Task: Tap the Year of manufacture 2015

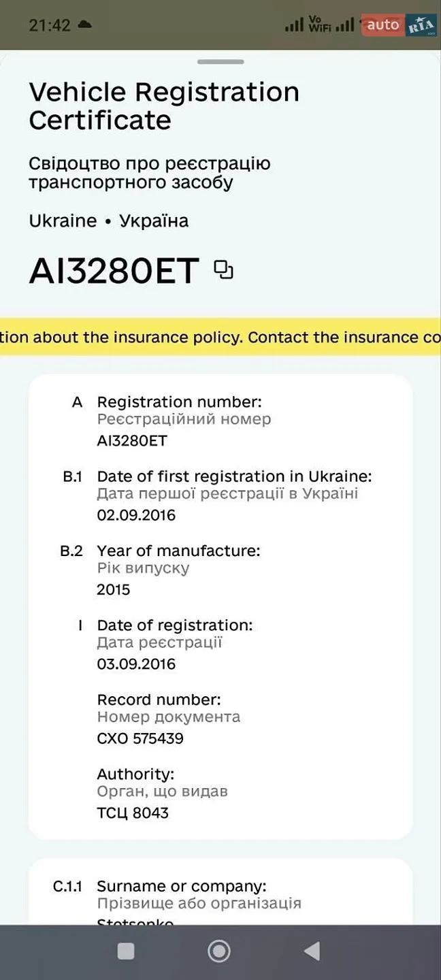Action: point(114,589)
